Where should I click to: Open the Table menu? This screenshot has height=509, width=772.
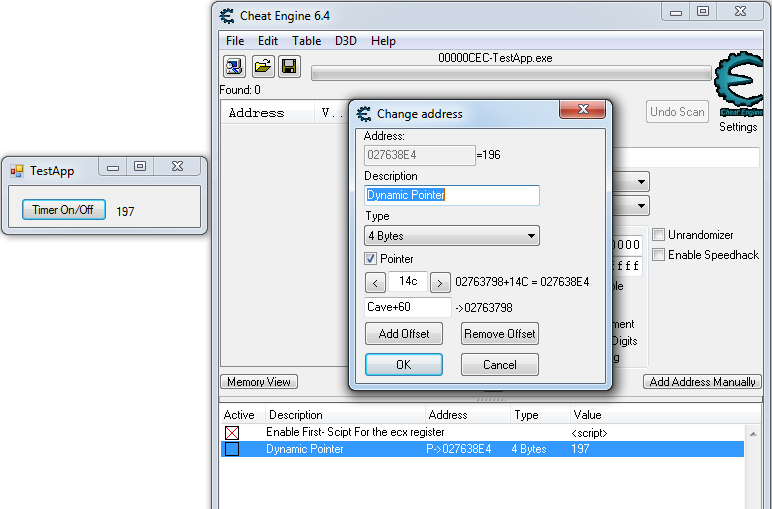click(x=306, y=41)
